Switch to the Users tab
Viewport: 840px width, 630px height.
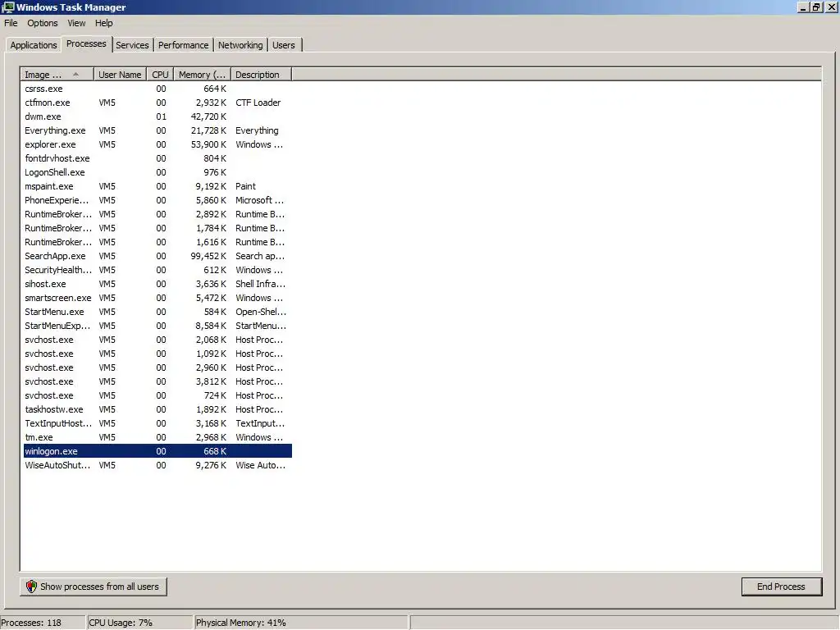pyautogui.click(x=283, y=45)
